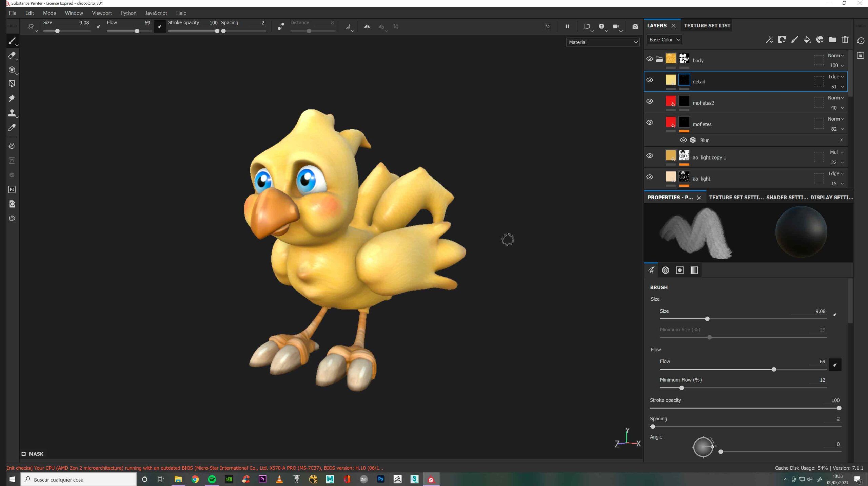Select the Projection tool

[12, 70]
